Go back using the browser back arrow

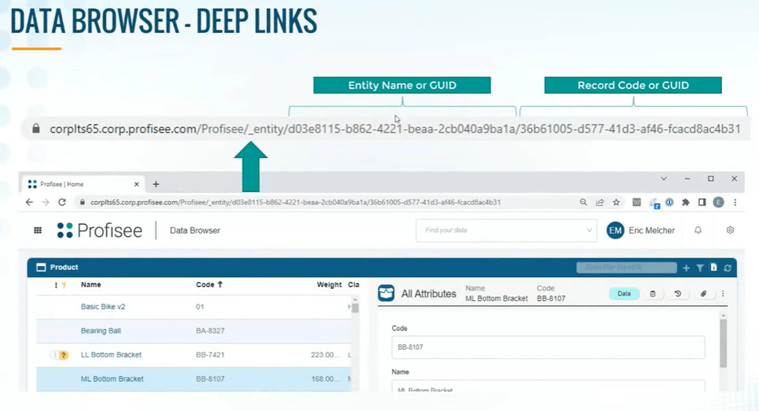tap(29, 202)
